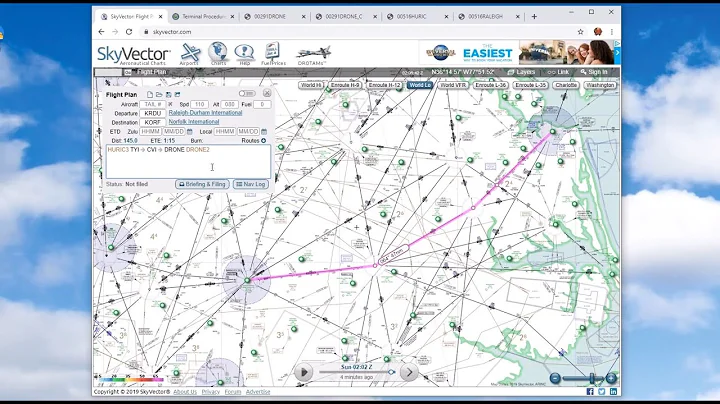Viewport: 720px width, 404px height.
Task: Click the map zoom slider handle
Action: [x=593, y=378]
